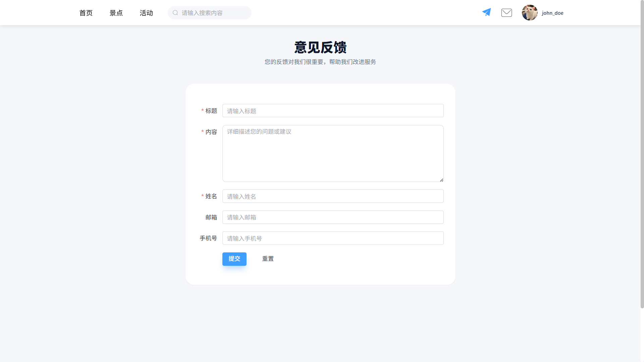
Task: Click the 内容 textarea
Action: click(x=333, y=154)
